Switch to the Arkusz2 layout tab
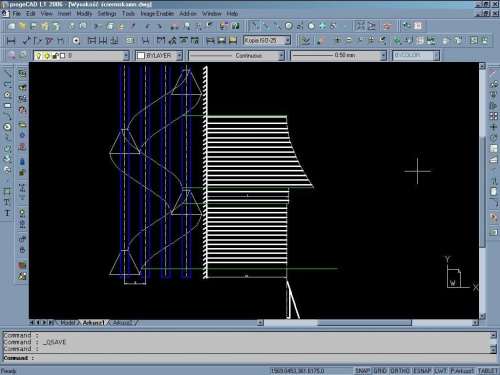 [x=122, y=323]
